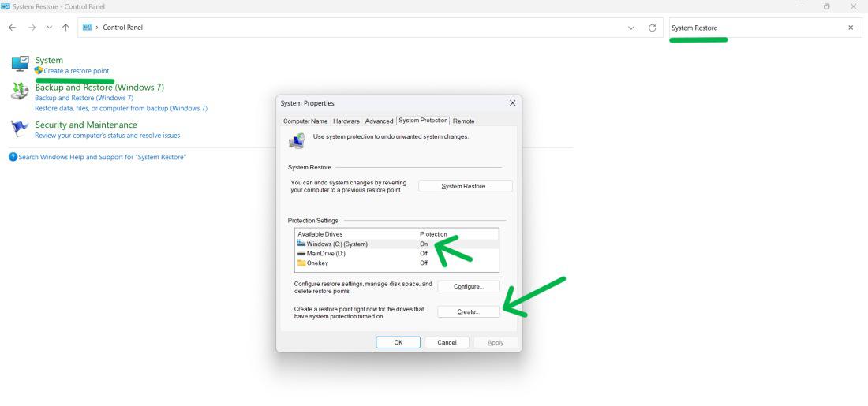Click the Control Panel icon in address bar
Image resolution: width=868 pixels, height=406 pixels.
tap(88, 27)
